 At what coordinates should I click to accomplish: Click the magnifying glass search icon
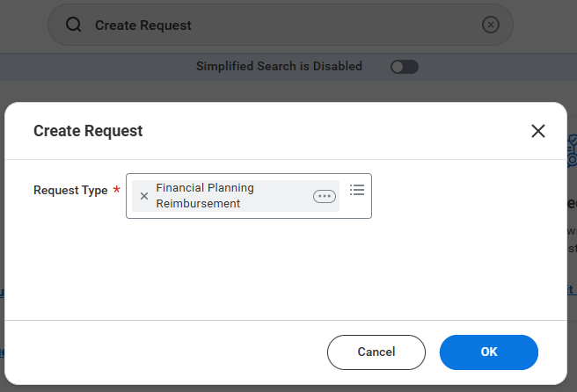click(74, 25)
